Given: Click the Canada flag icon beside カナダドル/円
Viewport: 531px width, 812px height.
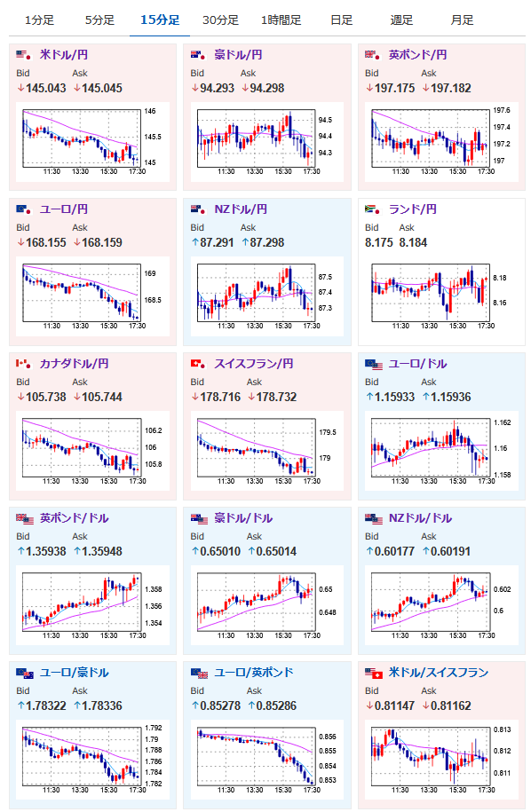Looking at the screenshot, I should point(23,364).
